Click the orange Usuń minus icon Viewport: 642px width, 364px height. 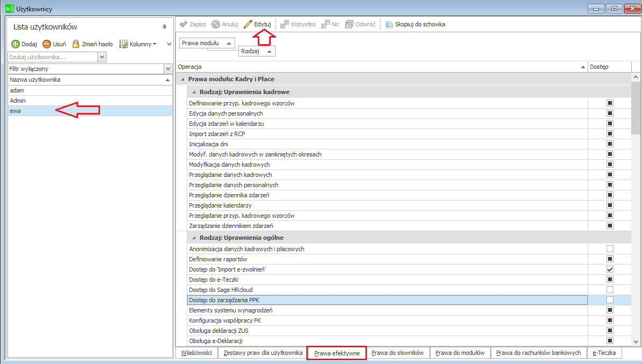pos(47,44)
